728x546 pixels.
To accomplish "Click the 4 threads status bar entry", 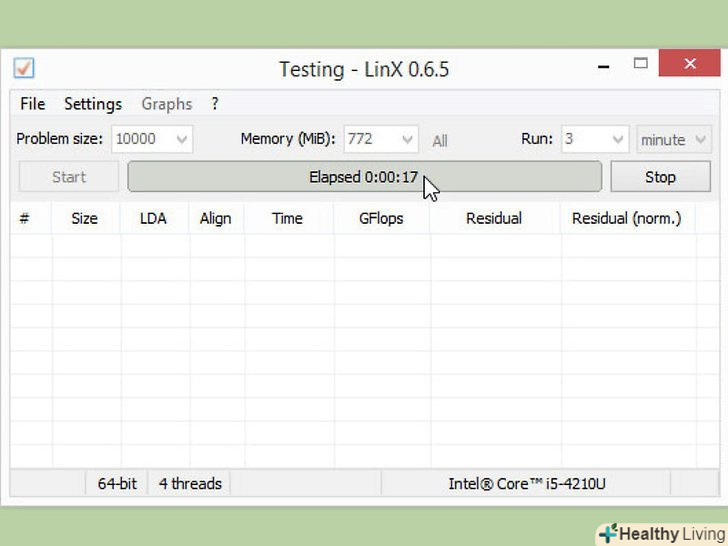I will [x=189, y=484].
